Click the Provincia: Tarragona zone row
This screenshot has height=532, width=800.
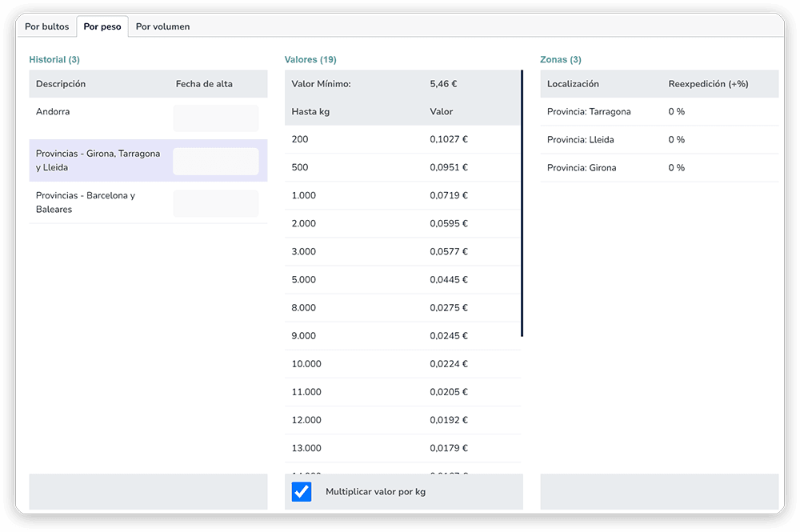[x=659, y=112]
